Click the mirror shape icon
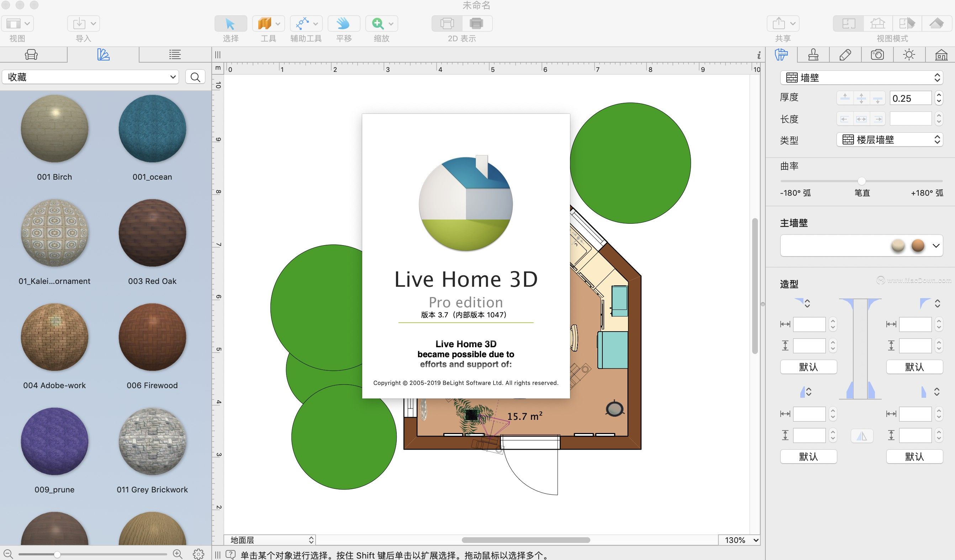 coord(862,436)
